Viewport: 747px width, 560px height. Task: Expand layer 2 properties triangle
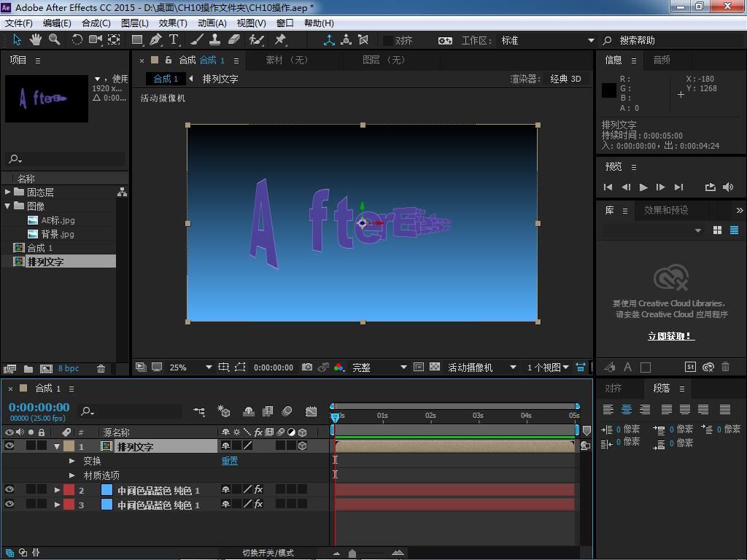click(x=57, y=489)
